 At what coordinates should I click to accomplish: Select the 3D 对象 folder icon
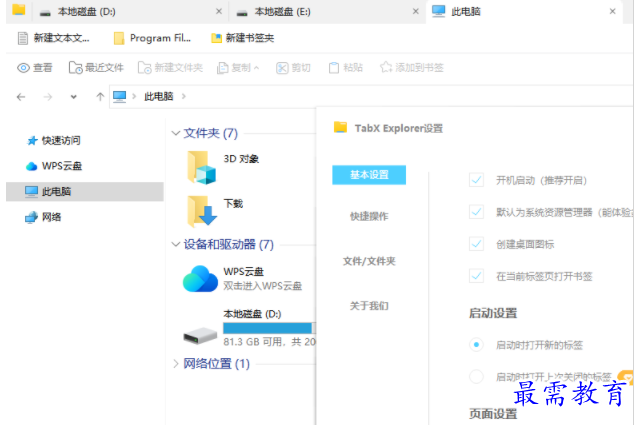(x=201, y=167)
